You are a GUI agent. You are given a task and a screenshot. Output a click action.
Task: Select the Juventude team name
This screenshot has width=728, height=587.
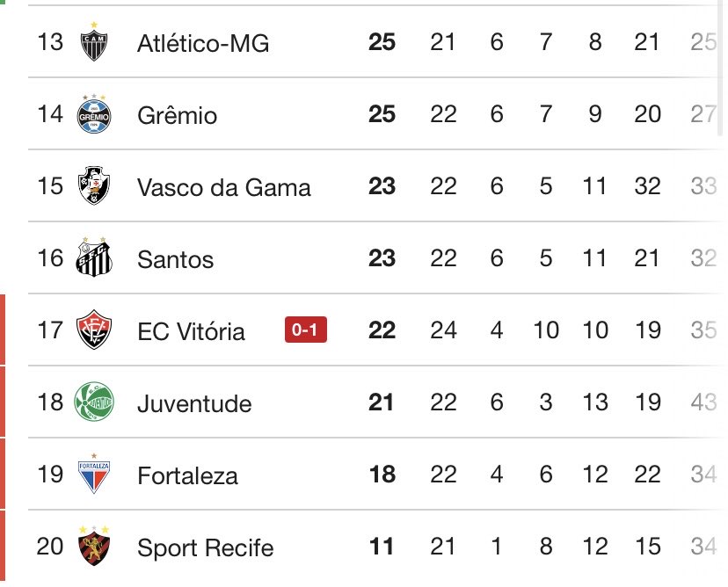[194, 404]
